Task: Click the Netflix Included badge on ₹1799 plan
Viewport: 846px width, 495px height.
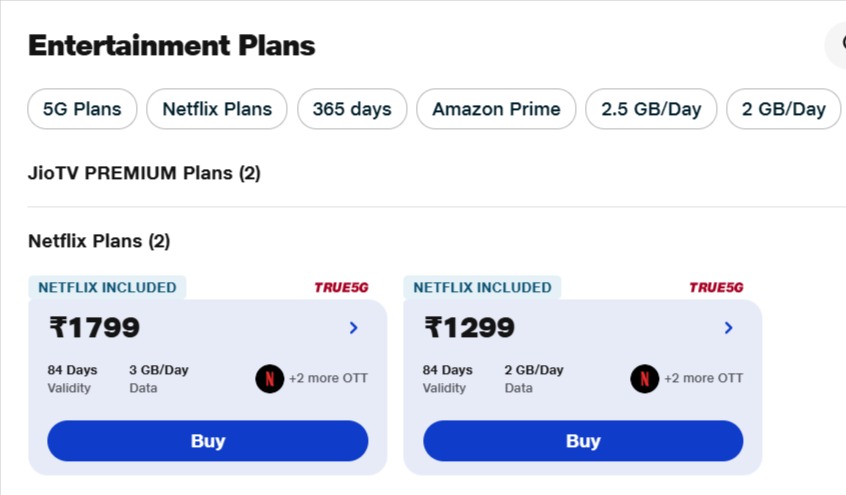Action: pyautogui.click(x=107, y=288)
